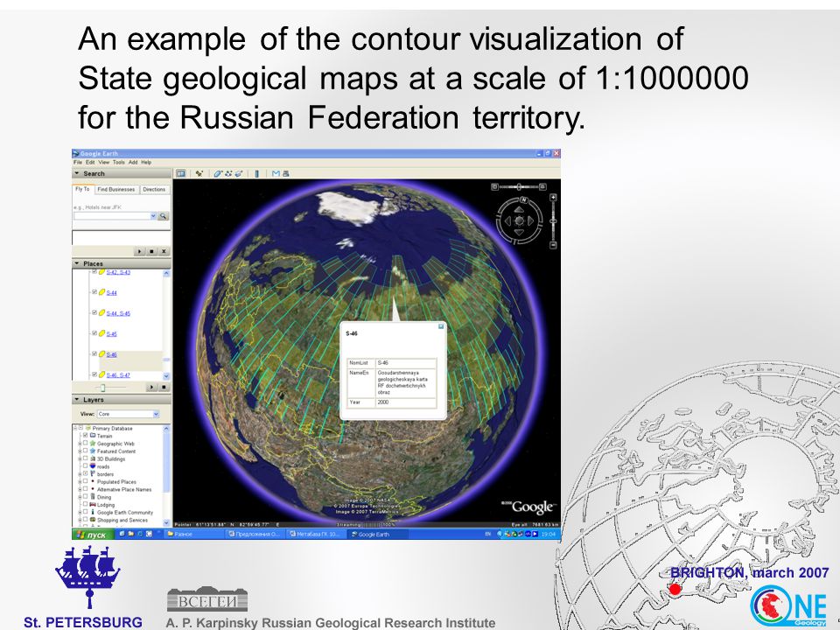
Task: Open the File menu
Action: tap(78, 163)
